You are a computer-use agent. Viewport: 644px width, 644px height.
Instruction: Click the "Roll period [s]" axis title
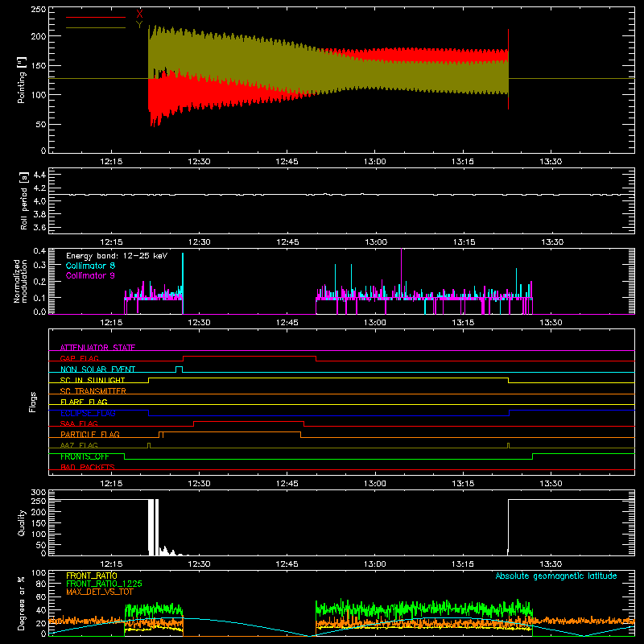24,200
